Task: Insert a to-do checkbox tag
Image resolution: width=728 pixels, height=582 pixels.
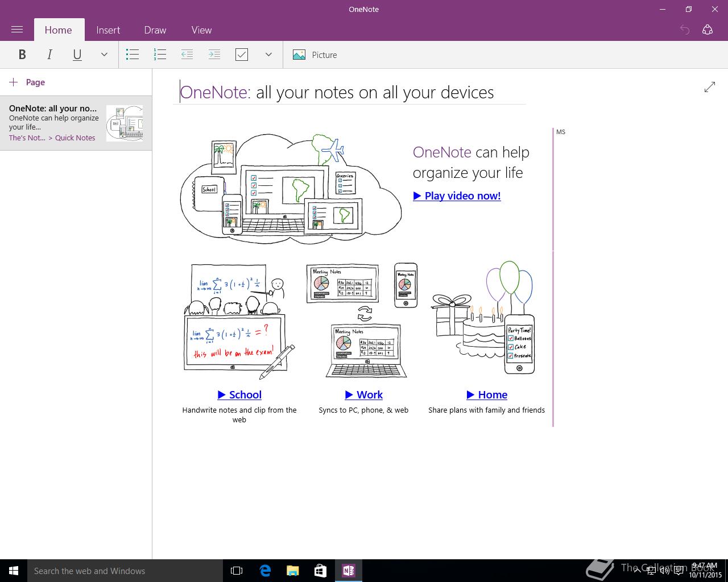Action: coord(242,55)
